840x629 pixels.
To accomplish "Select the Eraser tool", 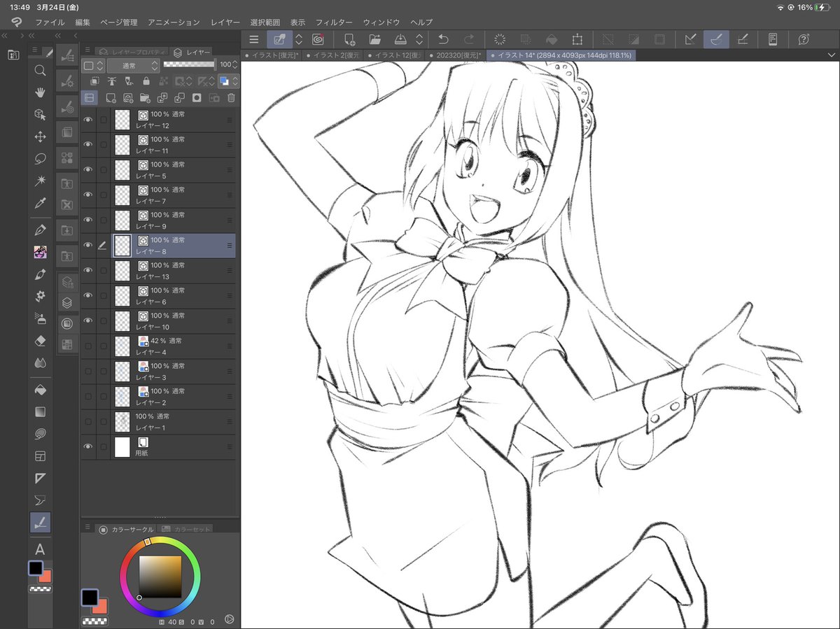I will (40, 341).
